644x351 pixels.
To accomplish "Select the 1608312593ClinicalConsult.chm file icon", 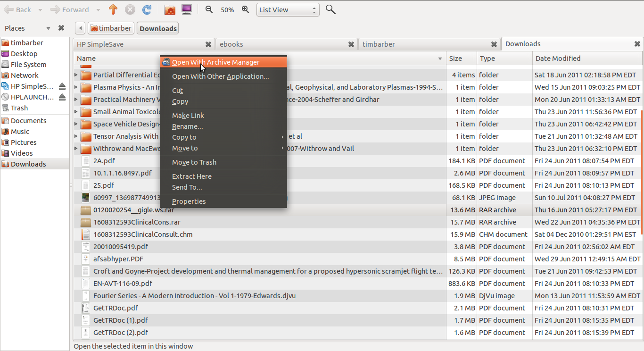I will coord(85,234).
